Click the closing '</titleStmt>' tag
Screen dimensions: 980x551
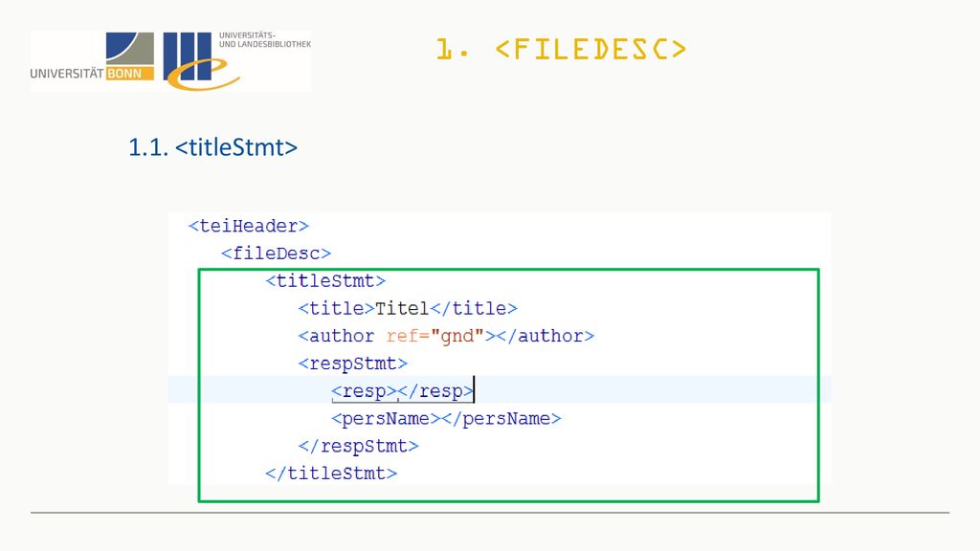tap(331, 473)
